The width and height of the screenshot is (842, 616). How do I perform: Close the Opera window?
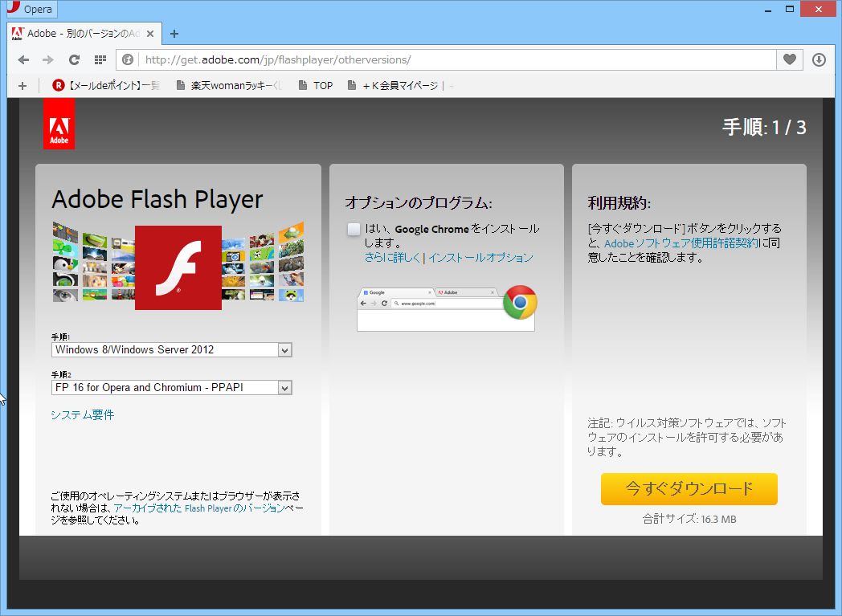point(819,9)
